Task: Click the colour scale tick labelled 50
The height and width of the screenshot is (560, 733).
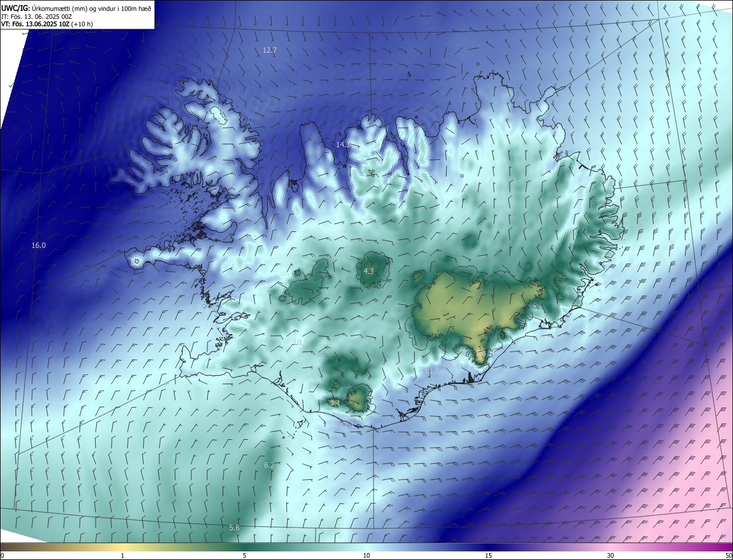Action: [x=728, y=556]
